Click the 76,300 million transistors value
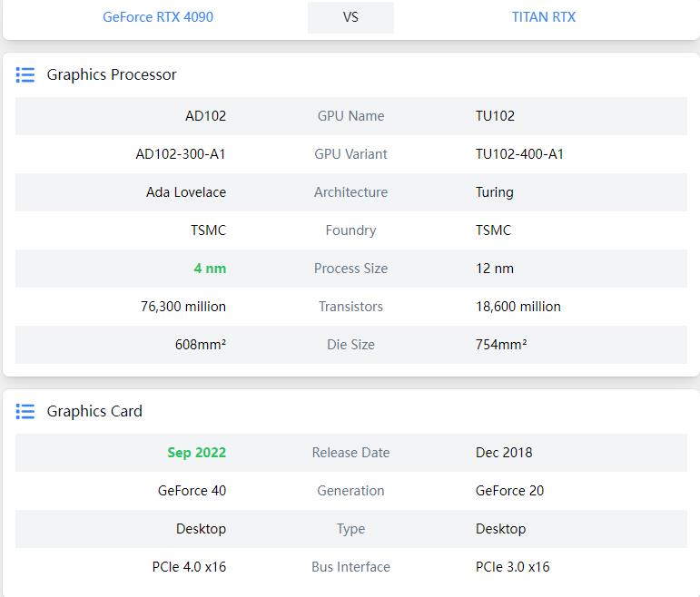Viewport: 700px width, 597px height. point(183,307)
